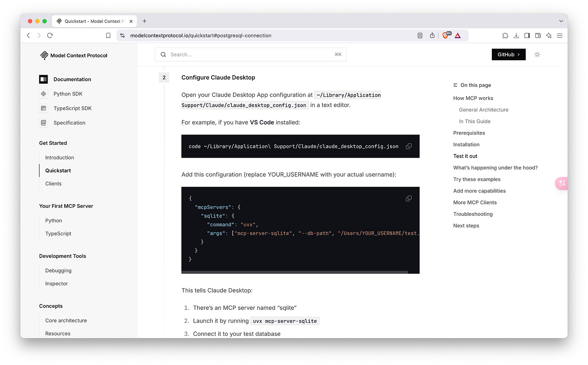Image resolution: width=588 pixels, height=365 pixels.
Task: Open the Debugging page
Action: 58,271
